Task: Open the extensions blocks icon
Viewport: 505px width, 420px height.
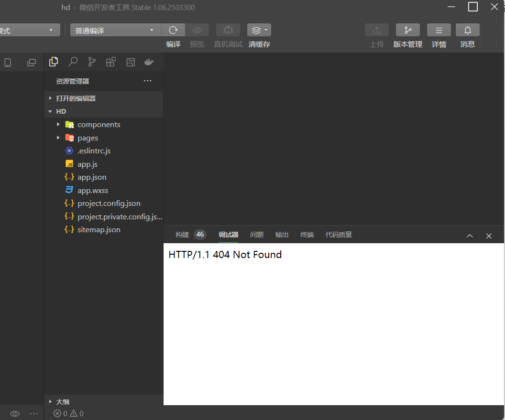Action: [x=111, y=62]
